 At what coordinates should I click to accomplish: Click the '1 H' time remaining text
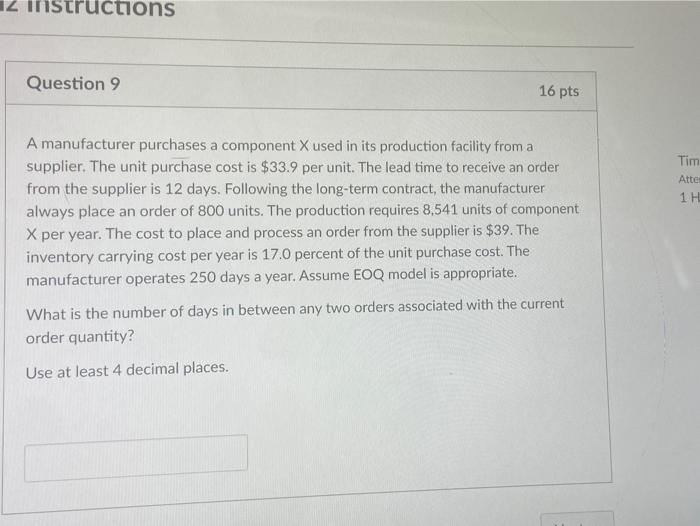click(689, 197)
